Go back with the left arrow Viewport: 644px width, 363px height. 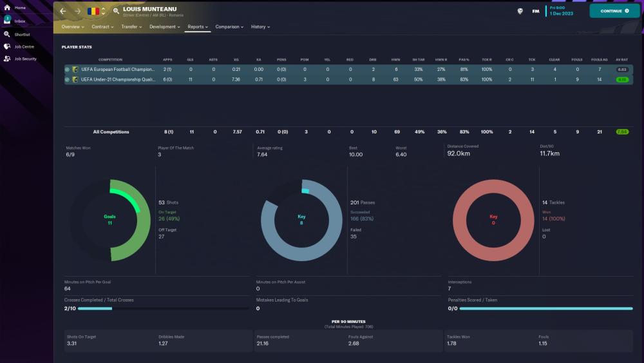point(63,11)
